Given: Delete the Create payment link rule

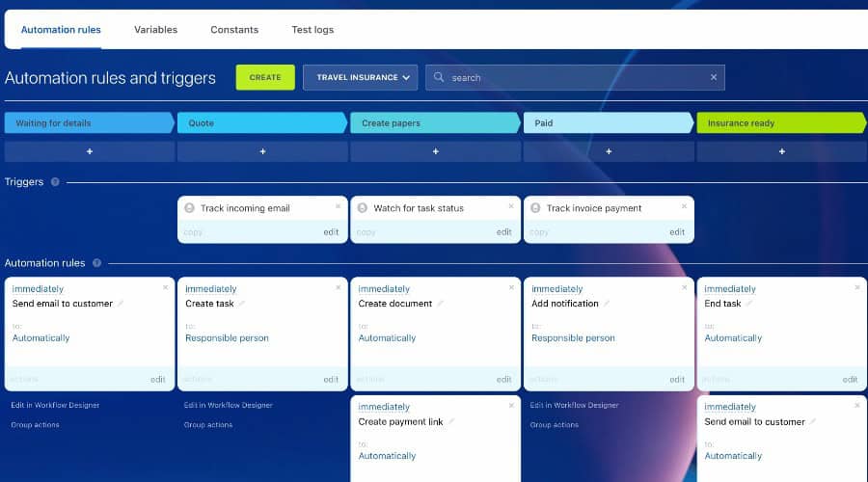Looking at the screenshot, I should (x=511, y=405).
